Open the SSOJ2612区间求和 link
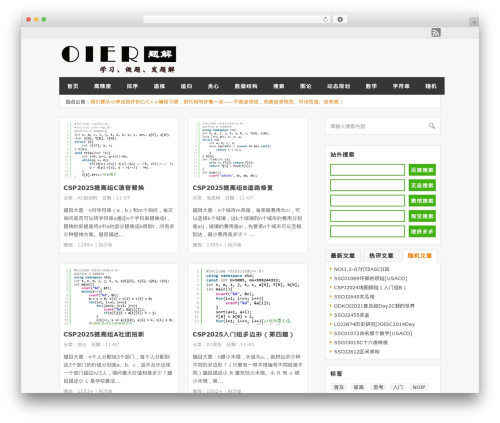This screenshot has height=423, width=500. [x=357, y=352]
